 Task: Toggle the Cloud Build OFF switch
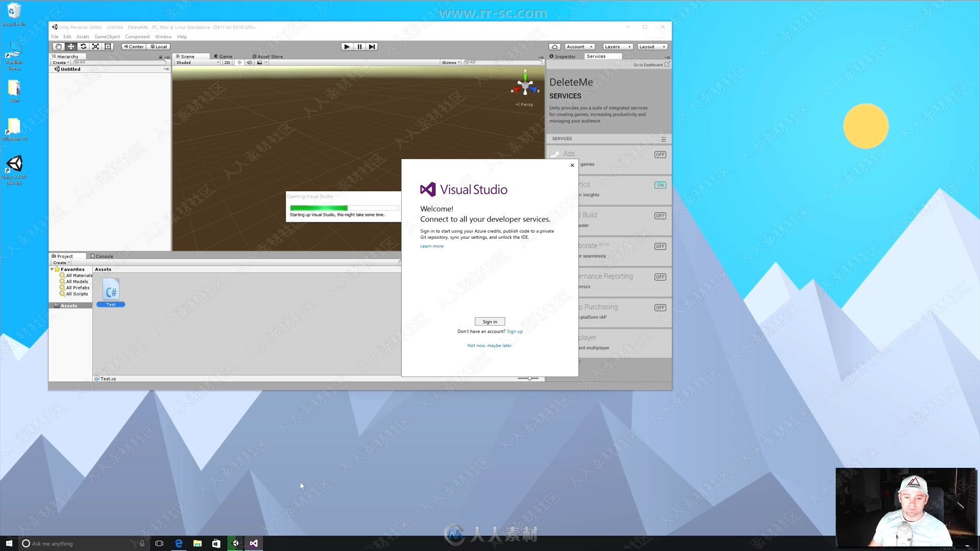(x=660, y=216)
